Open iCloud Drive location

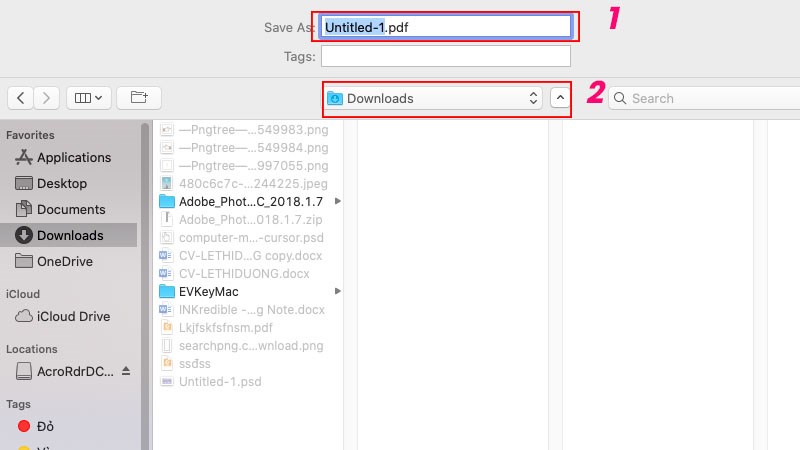pyautogui.click(x=73, y=316)
